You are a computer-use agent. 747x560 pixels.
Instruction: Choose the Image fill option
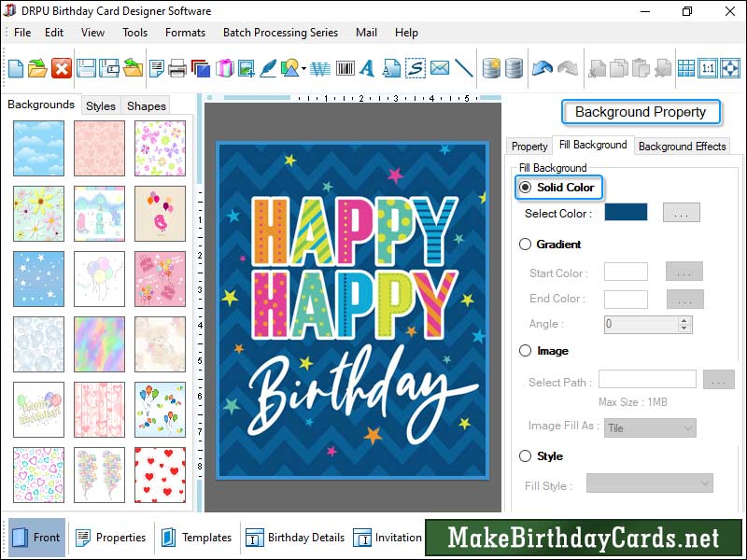[528, 351]
